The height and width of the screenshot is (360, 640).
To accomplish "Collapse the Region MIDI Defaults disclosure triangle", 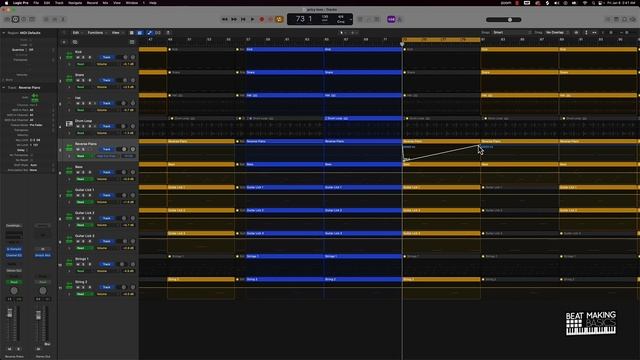I will pyautogui.click(x=4, y=33).
